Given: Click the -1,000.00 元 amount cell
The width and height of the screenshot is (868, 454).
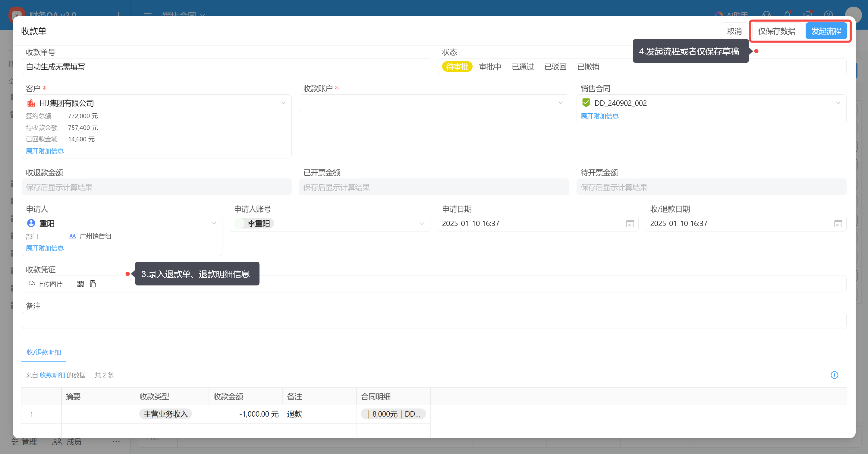Looking at the screenshot, I should tap(246, 414).
